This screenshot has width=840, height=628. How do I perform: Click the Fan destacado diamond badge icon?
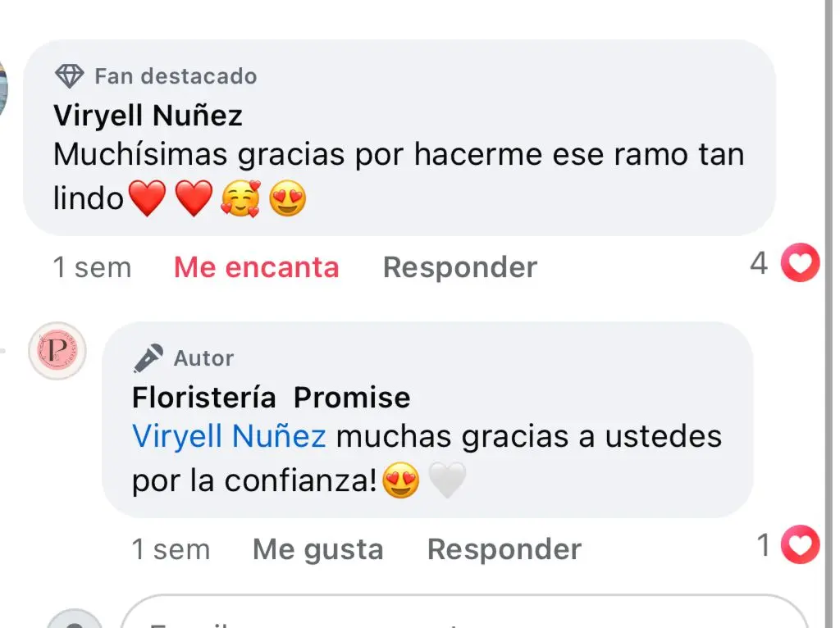tap(69, 76)
